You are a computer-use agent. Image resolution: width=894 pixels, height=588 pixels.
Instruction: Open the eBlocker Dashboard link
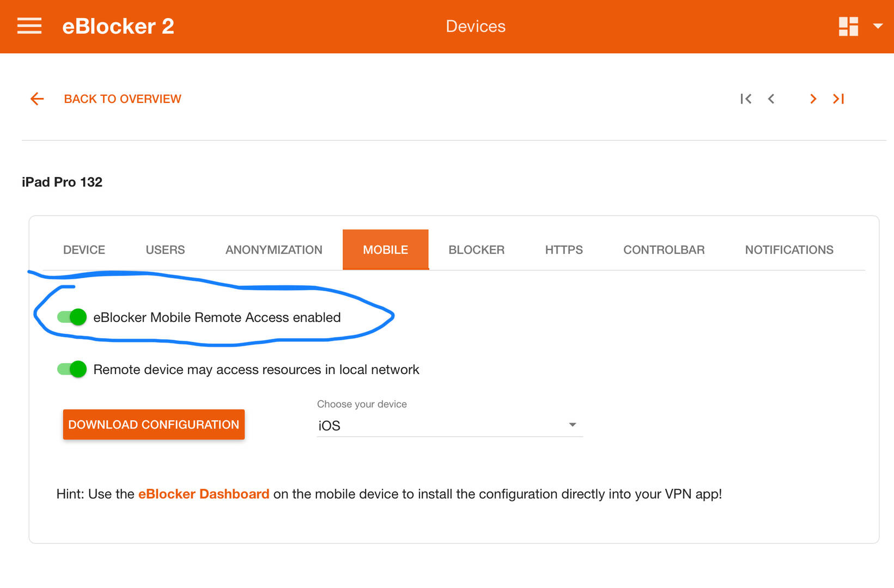[204, 494]
